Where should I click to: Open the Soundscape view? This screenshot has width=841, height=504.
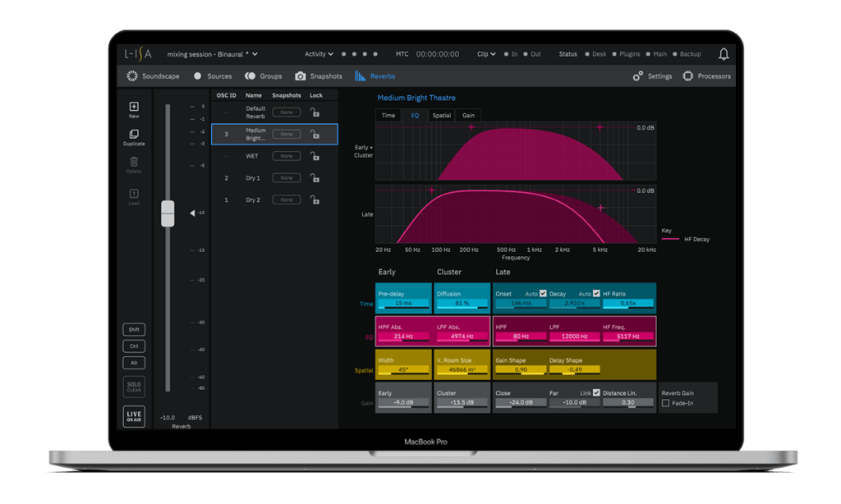[x=153, y=76]
